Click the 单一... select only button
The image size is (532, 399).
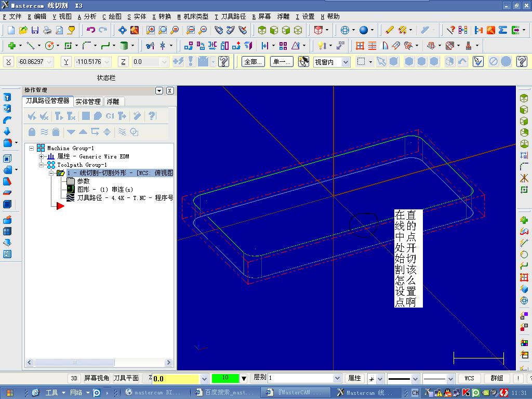point(282,62)
